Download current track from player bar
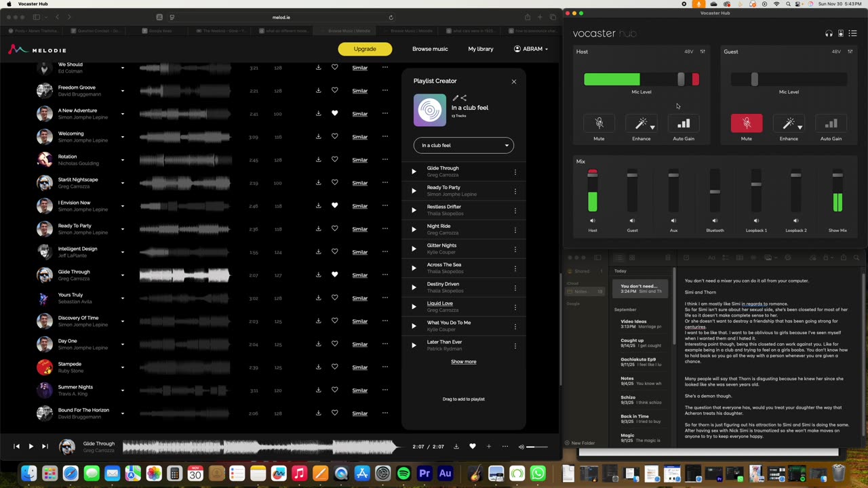The height and width of the screenshot is (488, 868). [x=456, y=446]
